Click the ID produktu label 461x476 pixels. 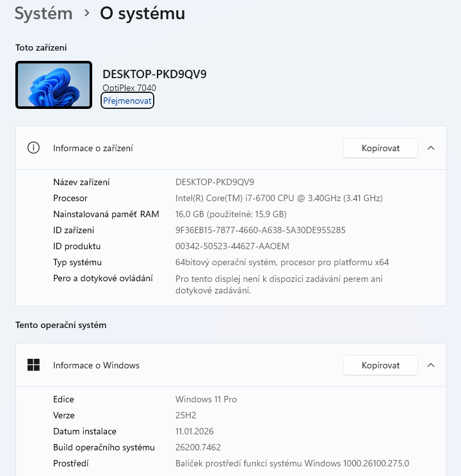[x=77, y=246]
